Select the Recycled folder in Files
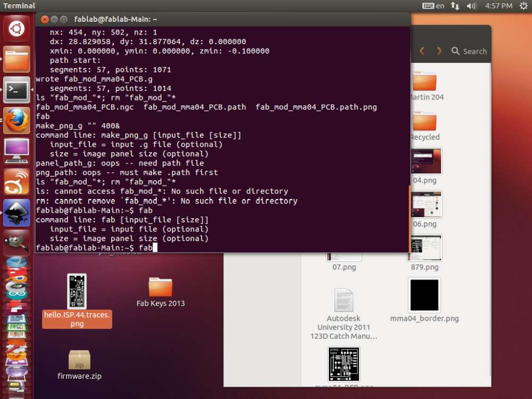 pyautogui.click(x=425, y=126)
